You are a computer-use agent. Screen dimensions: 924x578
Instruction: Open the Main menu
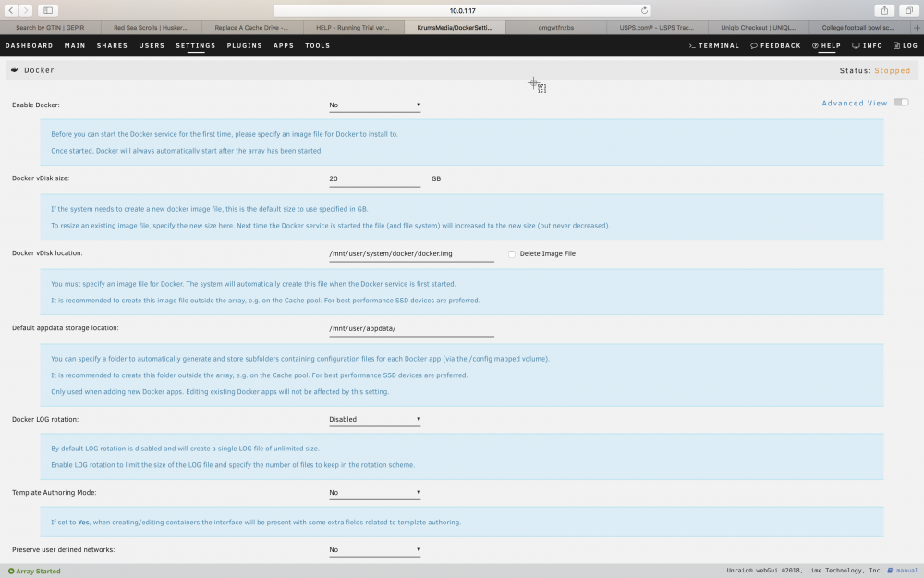[75, 45]
